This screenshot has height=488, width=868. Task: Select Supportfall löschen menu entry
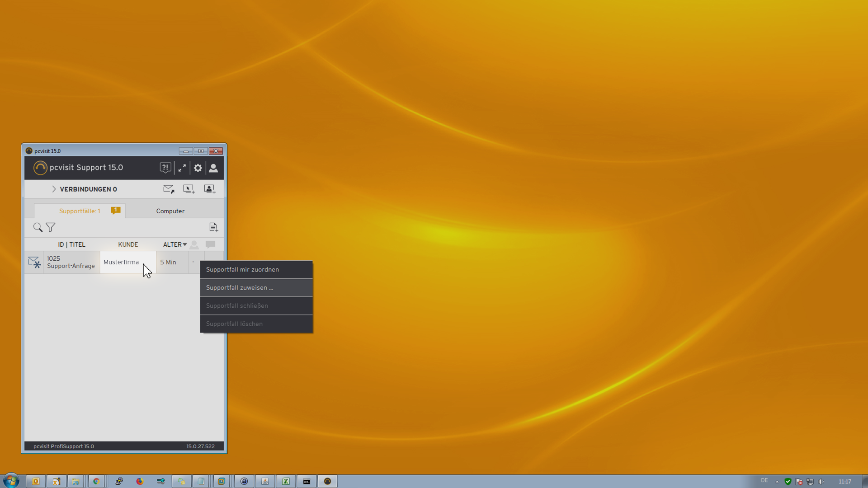(256, 324)
